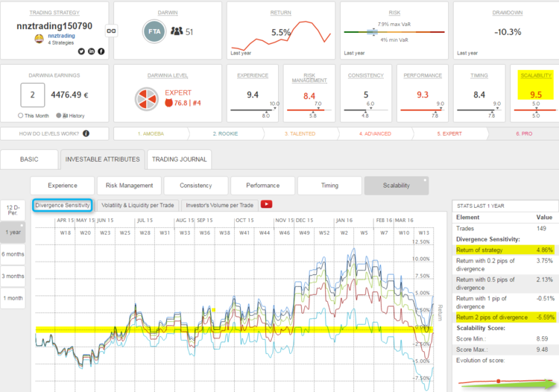Open the nnztrading profile link

(x=61, y=36)
